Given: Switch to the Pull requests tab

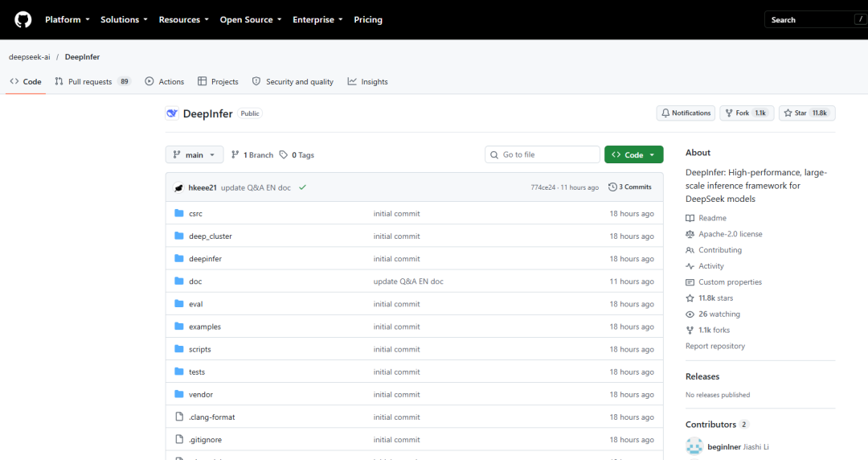Looking at the screenshot, I should tap(92, 81).
